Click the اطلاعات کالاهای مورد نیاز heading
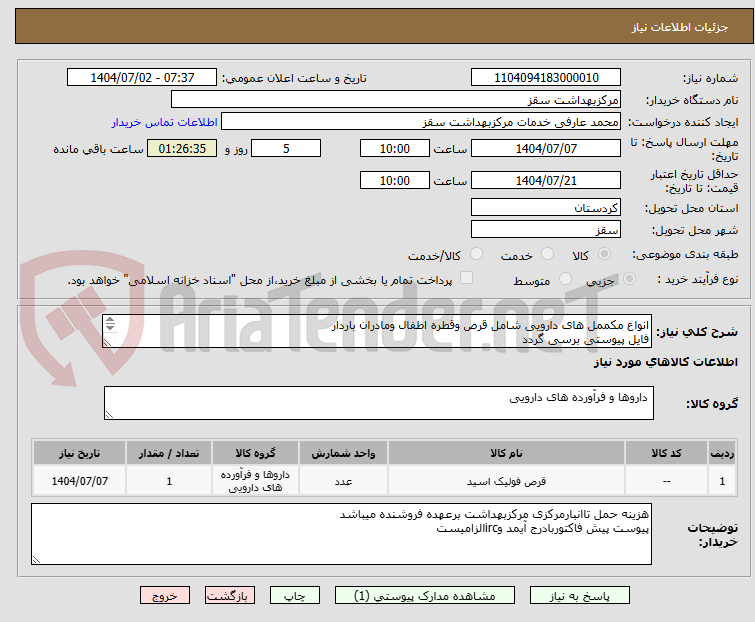 tap(665, 362)
